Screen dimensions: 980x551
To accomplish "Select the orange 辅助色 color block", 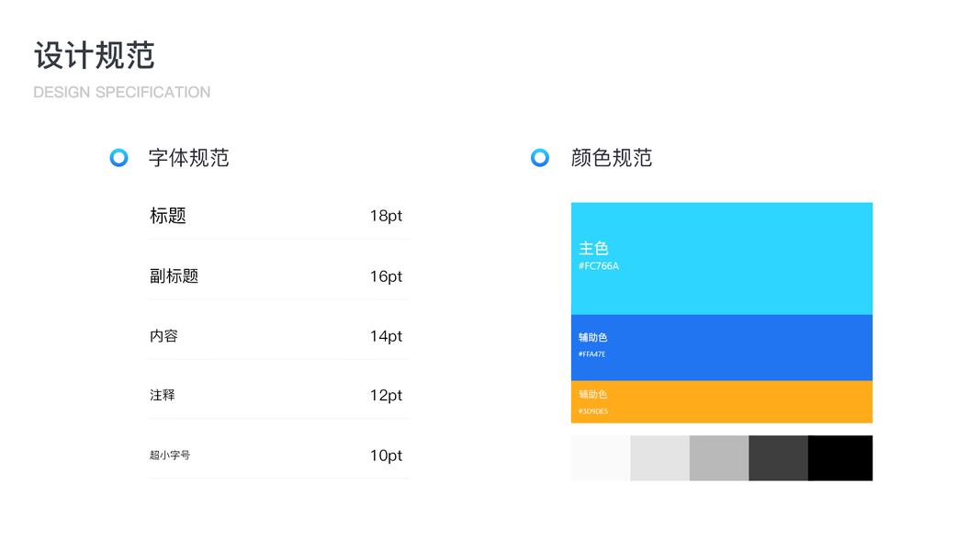I will [722, 401].
